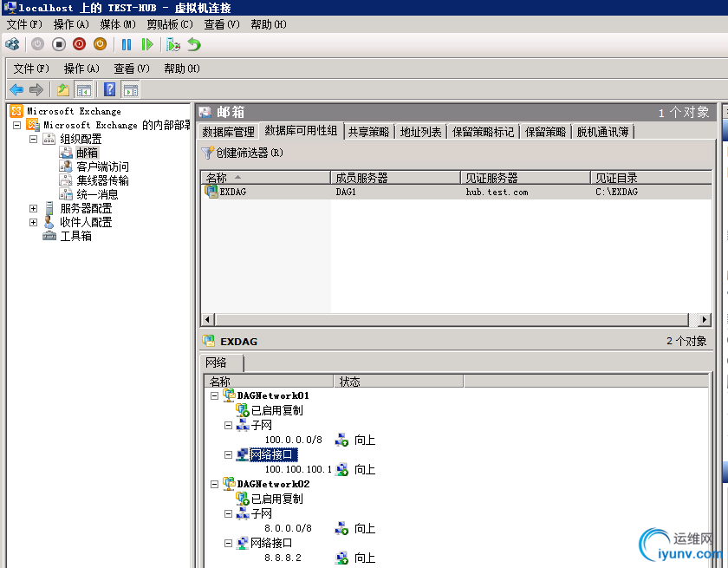Sort by the 见证服务器 column header
This screenshot has width=728, height=568.
(525, 178)
